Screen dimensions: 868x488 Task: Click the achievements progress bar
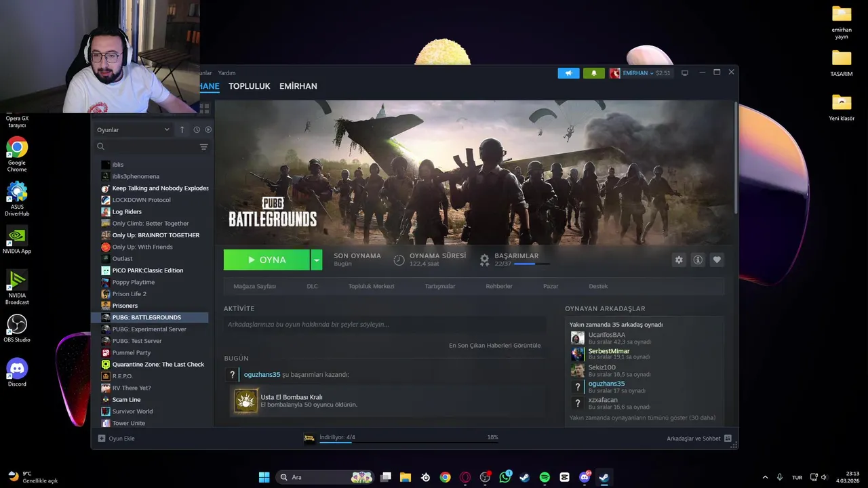tap(531, 264)
